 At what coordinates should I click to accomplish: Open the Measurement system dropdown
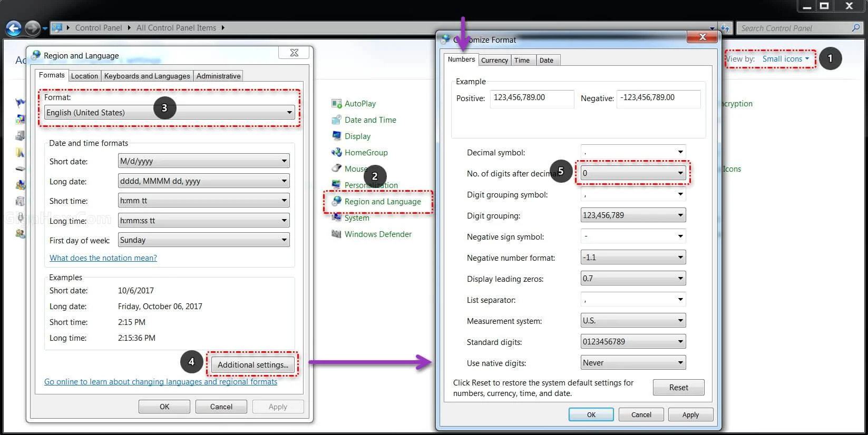tap(632, 321)
